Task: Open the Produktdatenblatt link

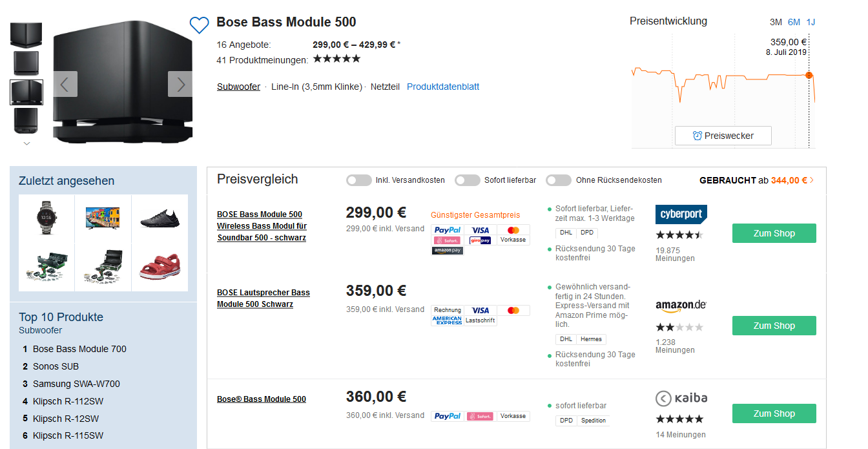Action: (x=443, y=87)
